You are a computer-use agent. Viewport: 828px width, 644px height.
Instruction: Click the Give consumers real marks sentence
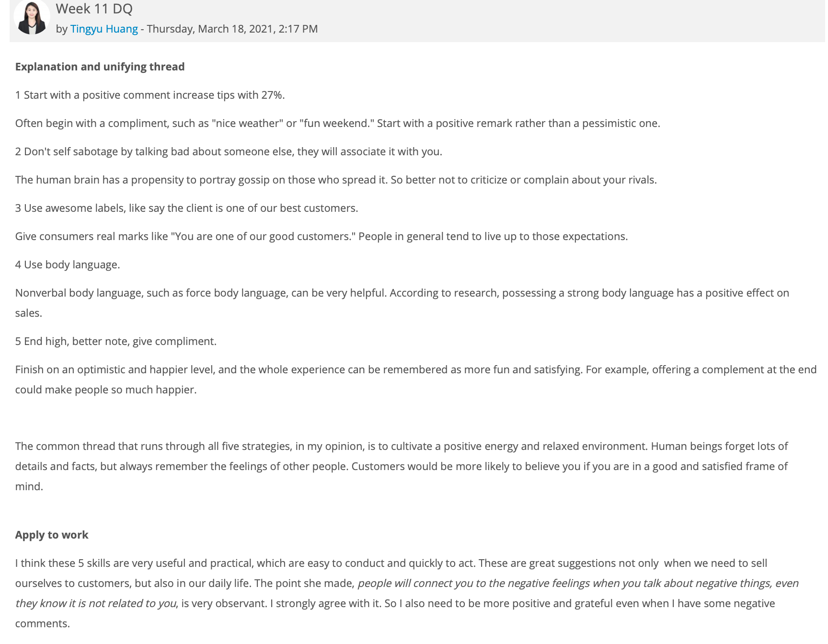coord(322,236)
